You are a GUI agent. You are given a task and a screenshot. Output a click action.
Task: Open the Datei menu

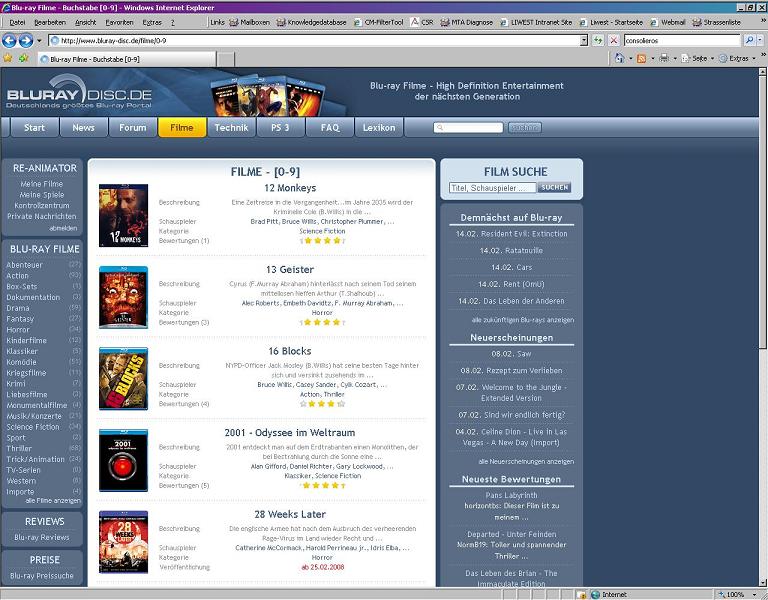[17, 23]
